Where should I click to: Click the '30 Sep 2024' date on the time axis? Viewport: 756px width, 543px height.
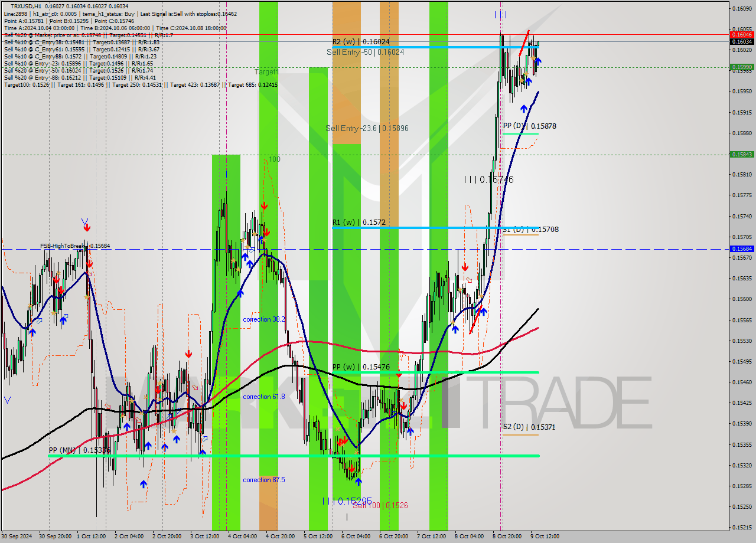click(x=17, y=537)
